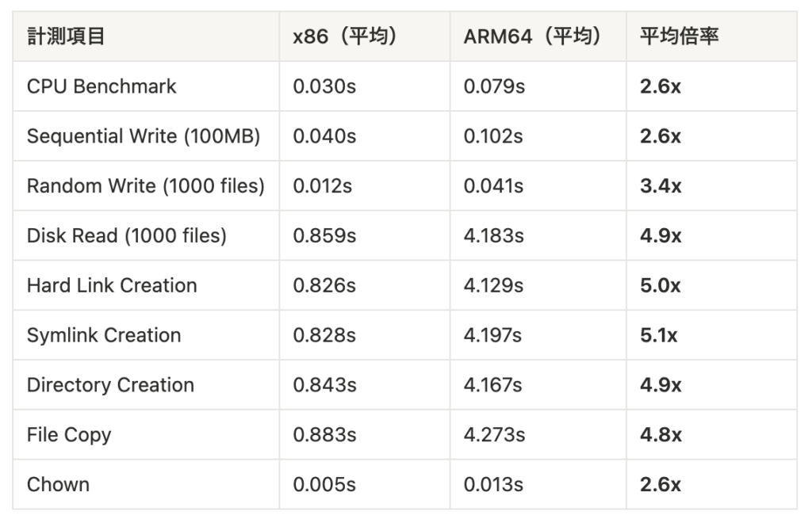Select the Directory Creation cell
Image resolution: width=812 pixels, height=519 pixels.
[x=110, y=385]
